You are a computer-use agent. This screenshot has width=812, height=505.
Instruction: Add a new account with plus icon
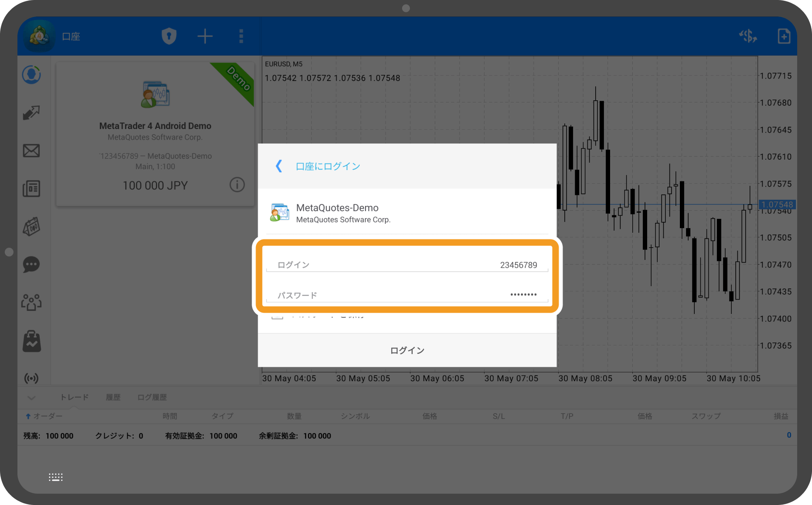coord(205,36)
